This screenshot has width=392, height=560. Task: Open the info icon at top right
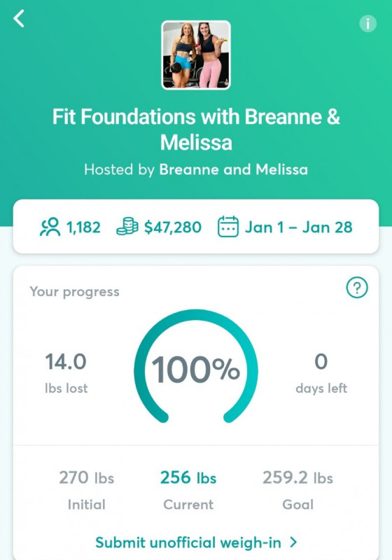[367, 24]
